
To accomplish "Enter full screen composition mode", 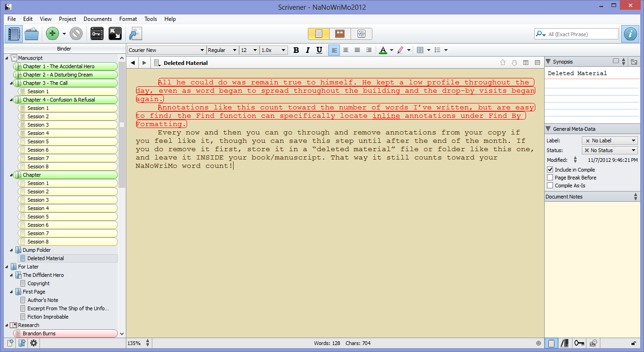I will (115, 34).
